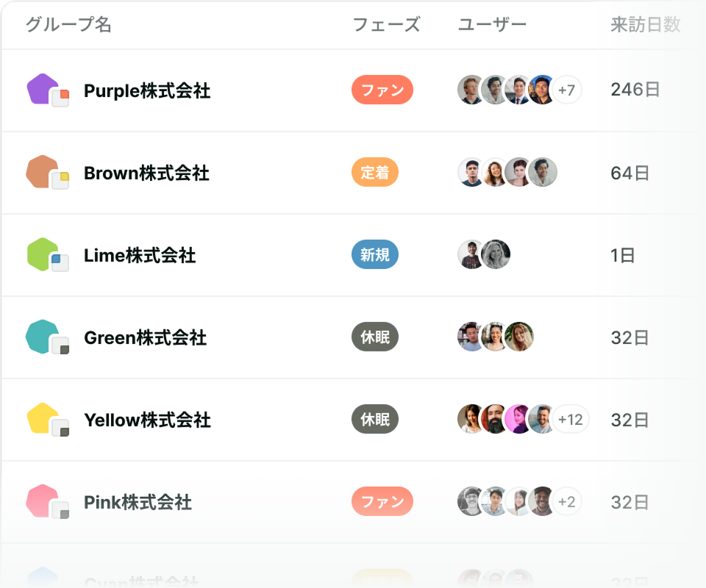Viewport: 706px width, 588px height.
Task: Click the Lime株式会社 group icon
Action: 47,255
